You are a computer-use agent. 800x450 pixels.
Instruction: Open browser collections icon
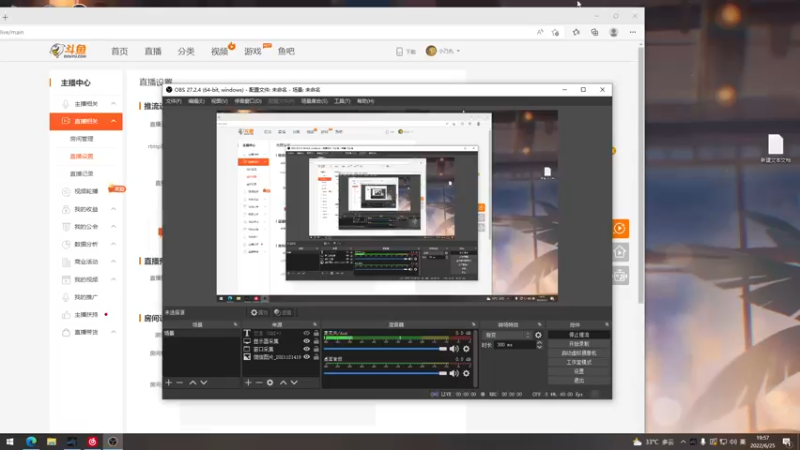pos(595,32)
